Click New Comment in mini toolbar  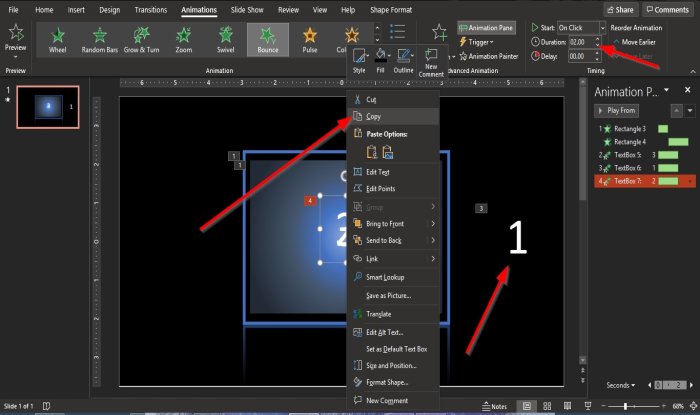point(431,63)
